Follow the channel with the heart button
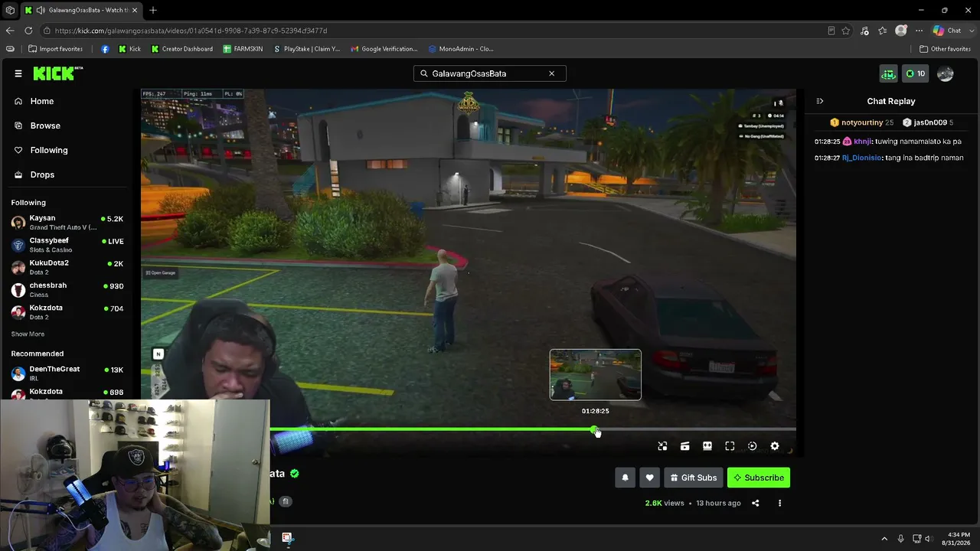 tap(649, 478)
